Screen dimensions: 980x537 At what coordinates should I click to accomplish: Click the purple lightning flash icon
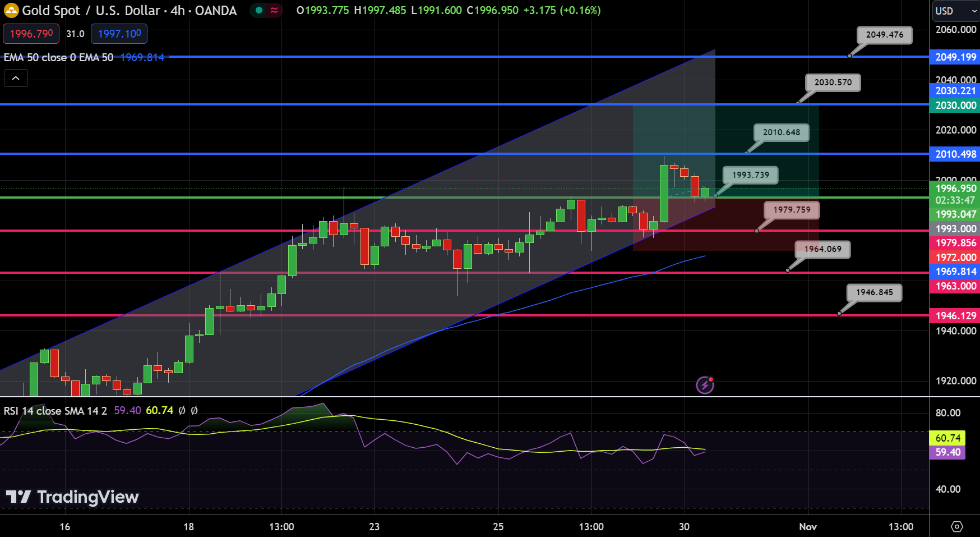705,385
